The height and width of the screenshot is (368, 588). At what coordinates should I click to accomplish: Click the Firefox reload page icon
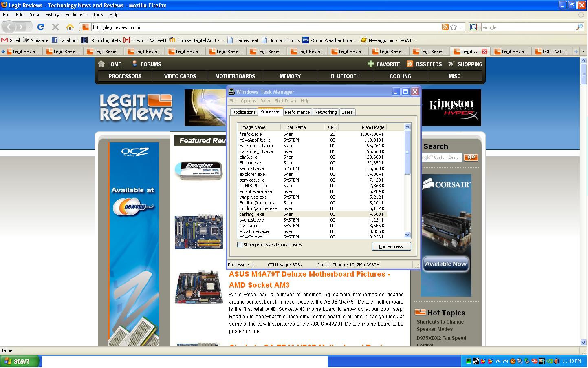point(40,27)
